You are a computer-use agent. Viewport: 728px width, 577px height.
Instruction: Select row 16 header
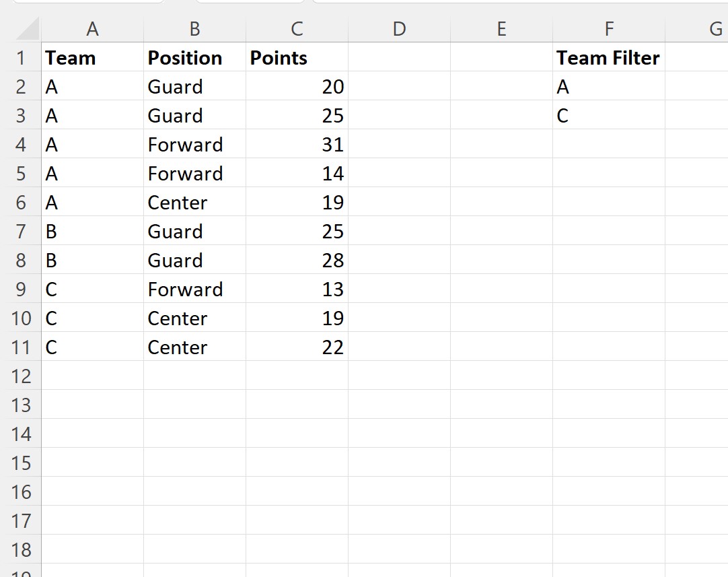(x=21, y=491)
